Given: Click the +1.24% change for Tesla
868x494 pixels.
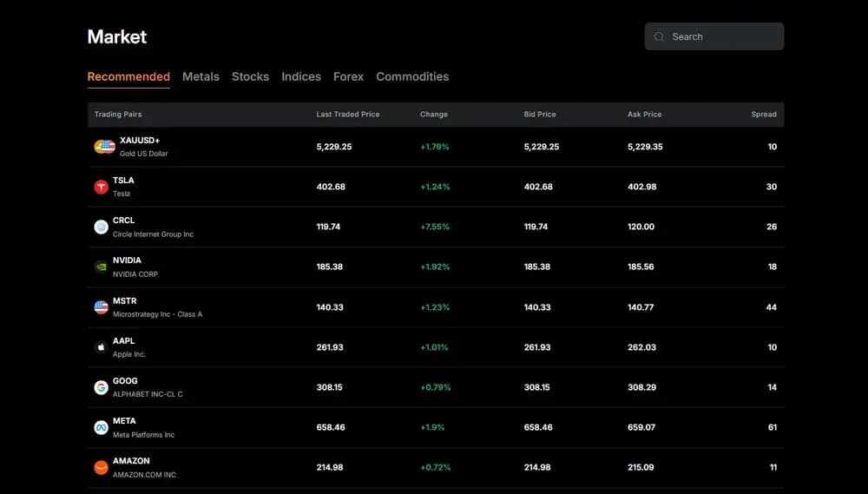Looking at the screenshot, I should 435,187.
